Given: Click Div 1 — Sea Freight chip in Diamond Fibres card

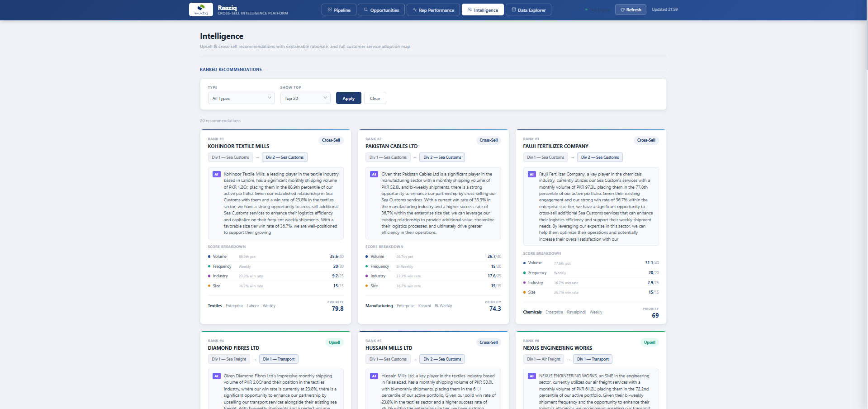Looking at the screenshot, I should (229, 359).
